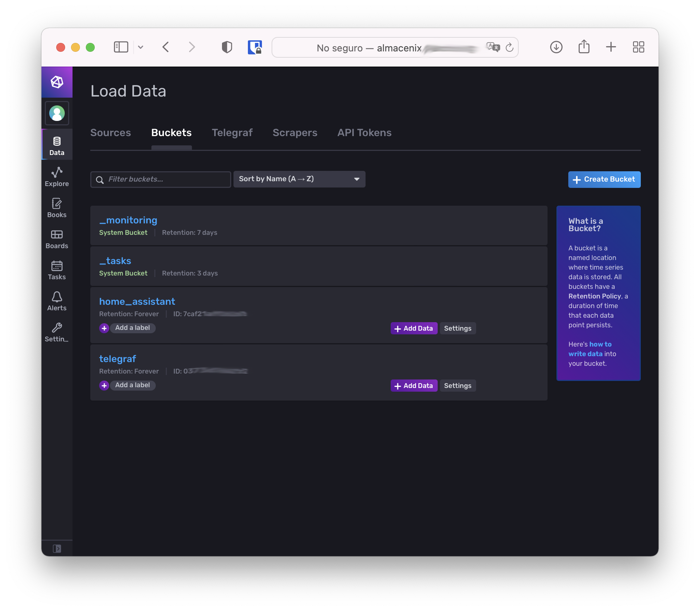Toggle the sidebar collapse button at bottom

[57, 548]
